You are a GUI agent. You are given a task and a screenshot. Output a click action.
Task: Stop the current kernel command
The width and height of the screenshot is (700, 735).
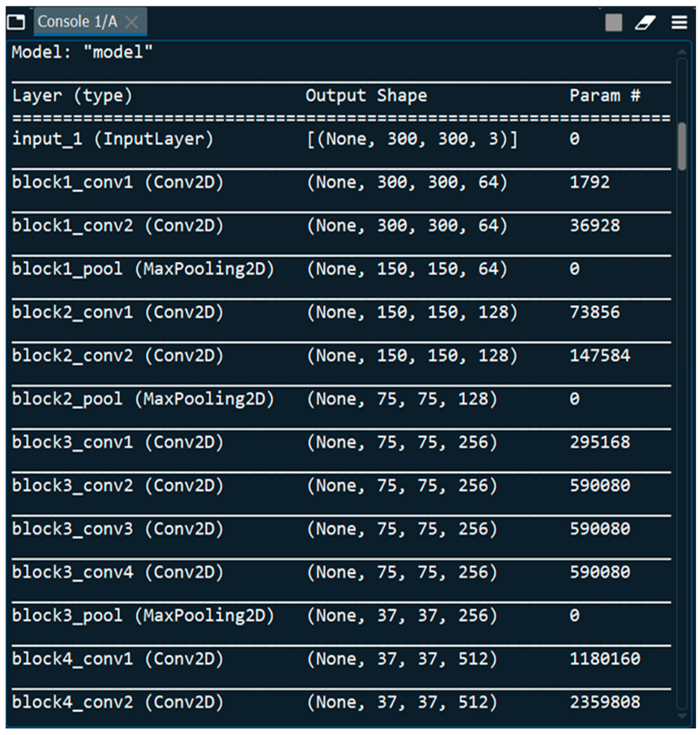coord(613,22)
